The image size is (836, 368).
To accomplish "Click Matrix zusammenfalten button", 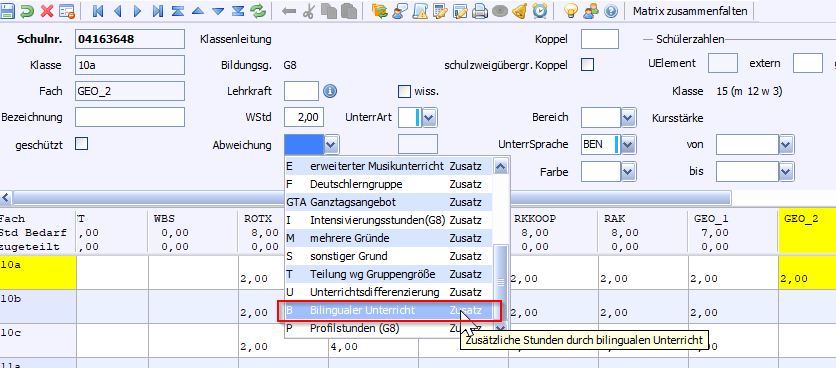I will coord(690,11).
